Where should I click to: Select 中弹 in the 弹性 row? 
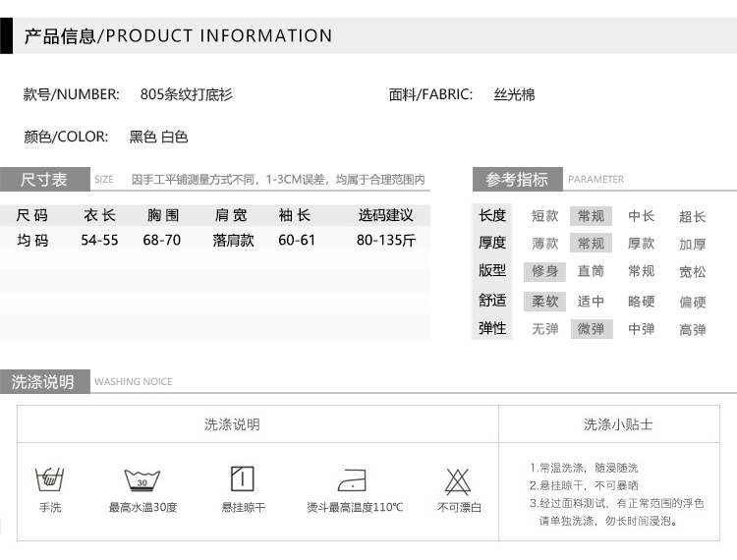[641, 329]
